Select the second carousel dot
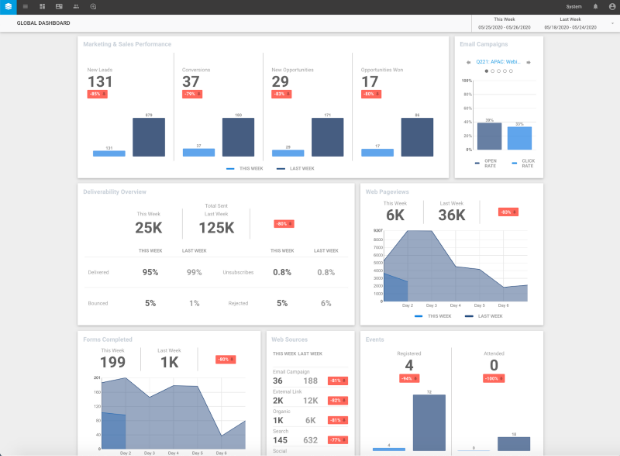The height and width of the screenshot is (456, 620). coord(493,71)
